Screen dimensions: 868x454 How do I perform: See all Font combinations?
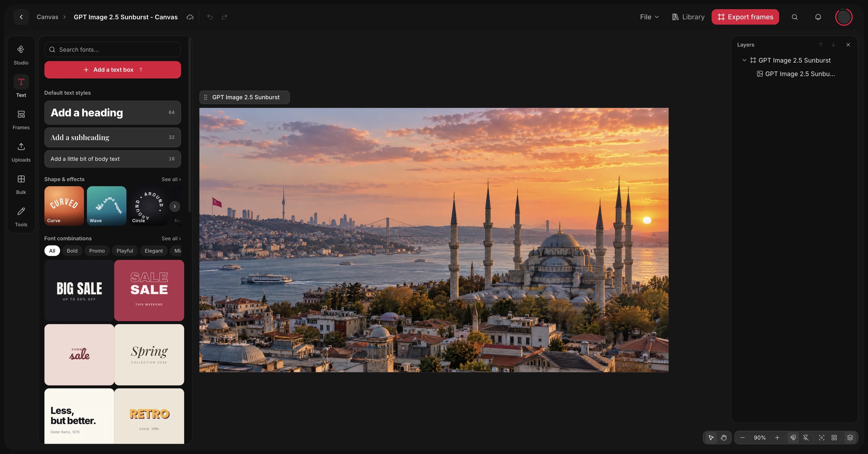pos(171,238)
